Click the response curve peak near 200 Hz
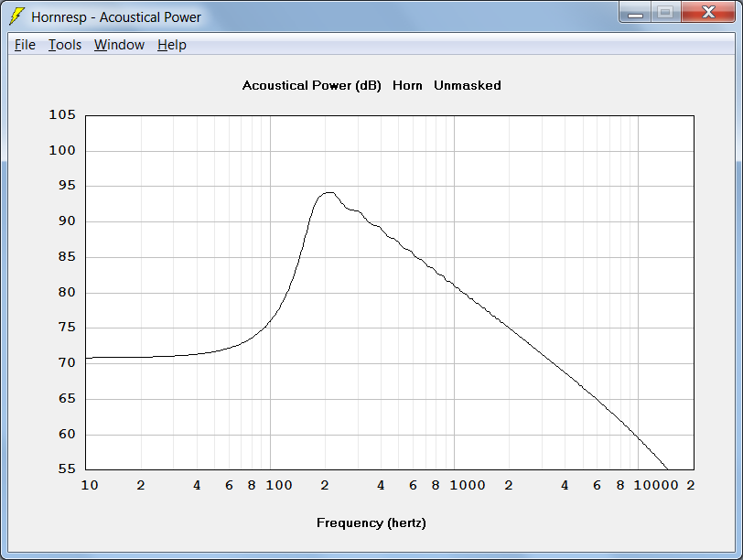This screenshot has width=743, height=560. point(329,193)
